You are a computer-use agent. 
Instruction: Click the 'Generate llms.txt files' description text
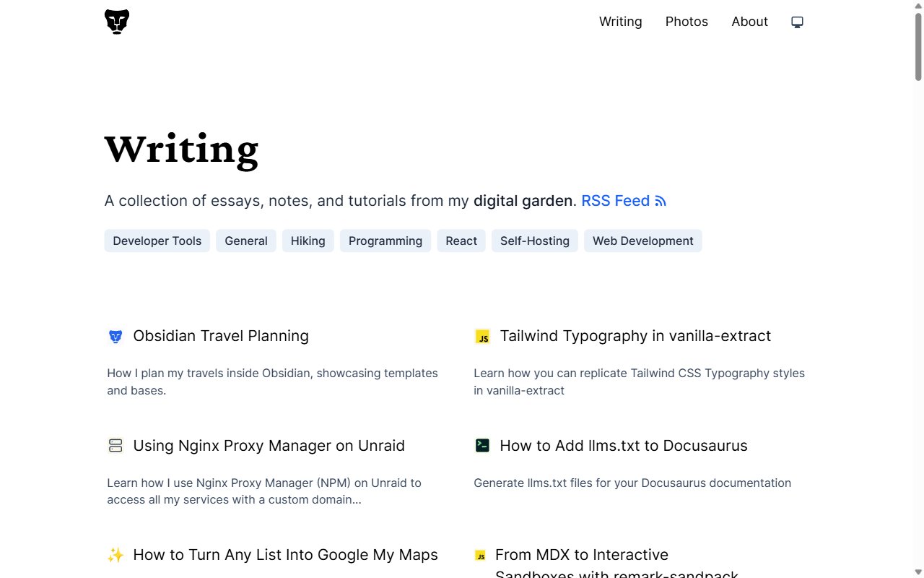tap(632, 483)
